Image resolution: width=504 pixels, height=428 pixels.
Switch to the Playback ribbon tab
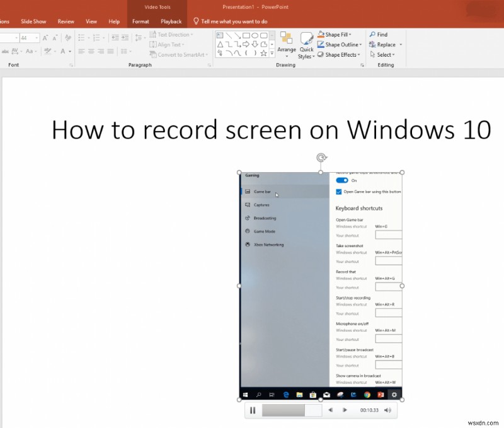click(x=171, y=21)
